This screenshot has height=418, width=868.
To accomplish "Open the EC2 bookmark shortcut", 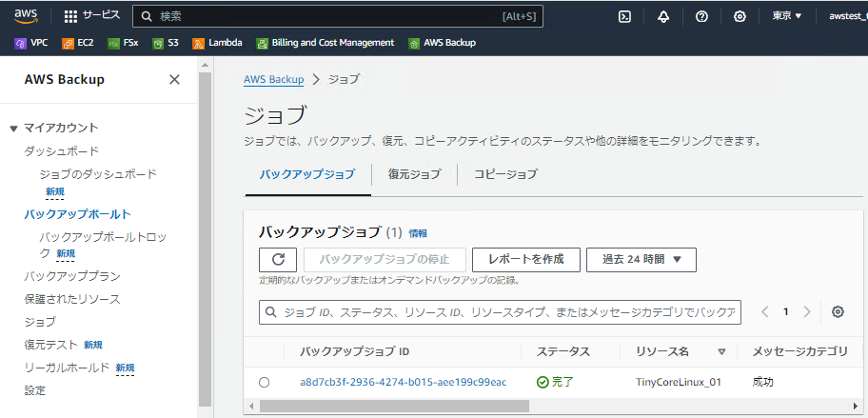I will tap(77, 43).
